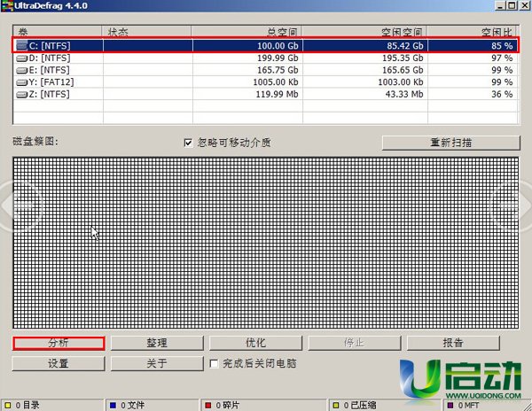Click the yellow 已压缩 legend swatch

(336, 405)
